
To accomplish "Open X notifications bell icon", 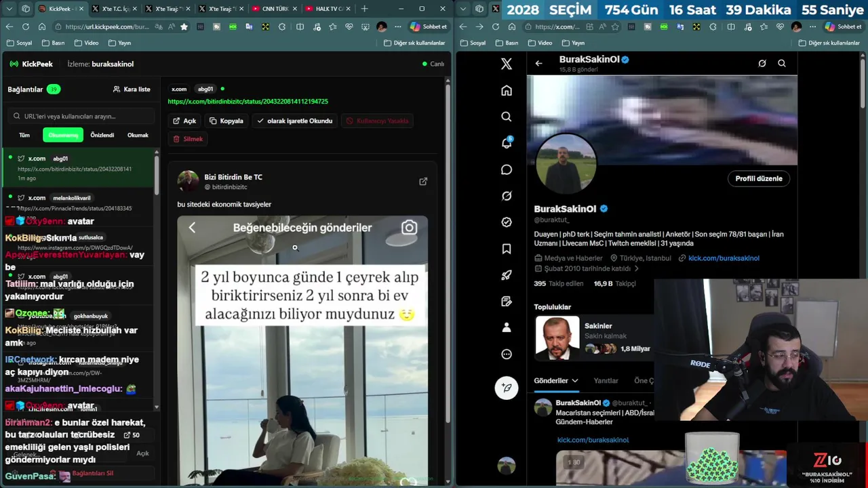I will pyautogui.click(x=507, y=143).
